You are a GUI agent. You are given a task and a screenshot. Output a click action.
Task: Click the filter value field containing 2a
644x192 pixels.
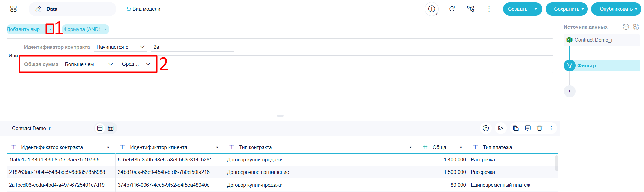coord(193,47)
